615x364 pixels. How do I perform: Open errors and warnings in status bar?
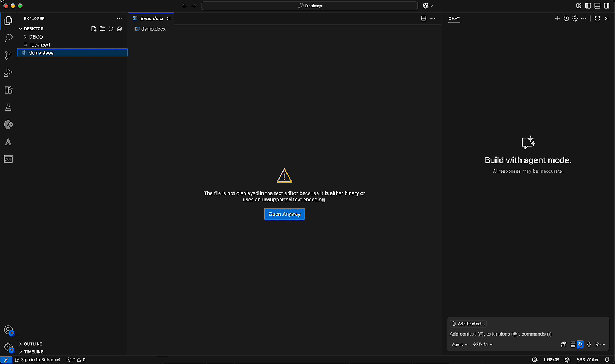(76, 359)
